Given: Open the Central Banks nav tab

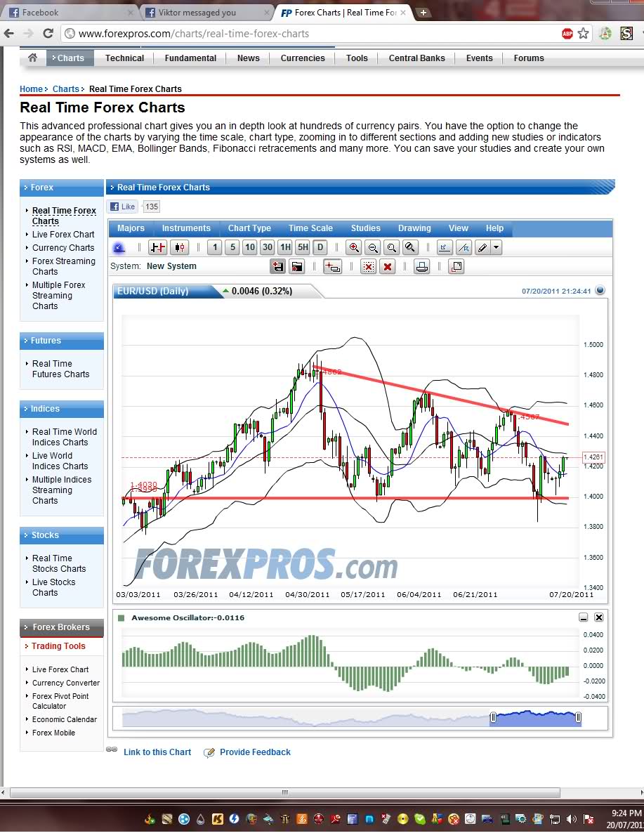Looking at the screenshot, I should tap(417, 58).
